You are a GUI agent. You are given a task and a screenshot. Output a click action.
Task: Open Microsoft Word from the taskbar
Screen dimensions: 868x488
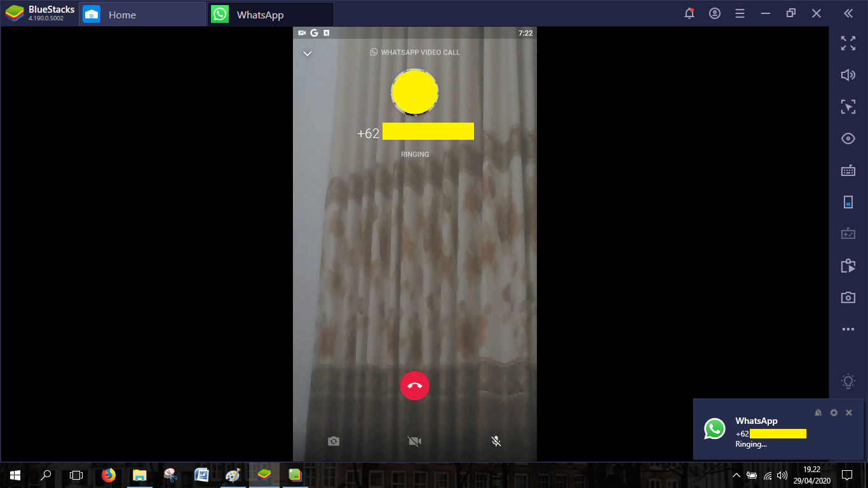coord(201,475)
